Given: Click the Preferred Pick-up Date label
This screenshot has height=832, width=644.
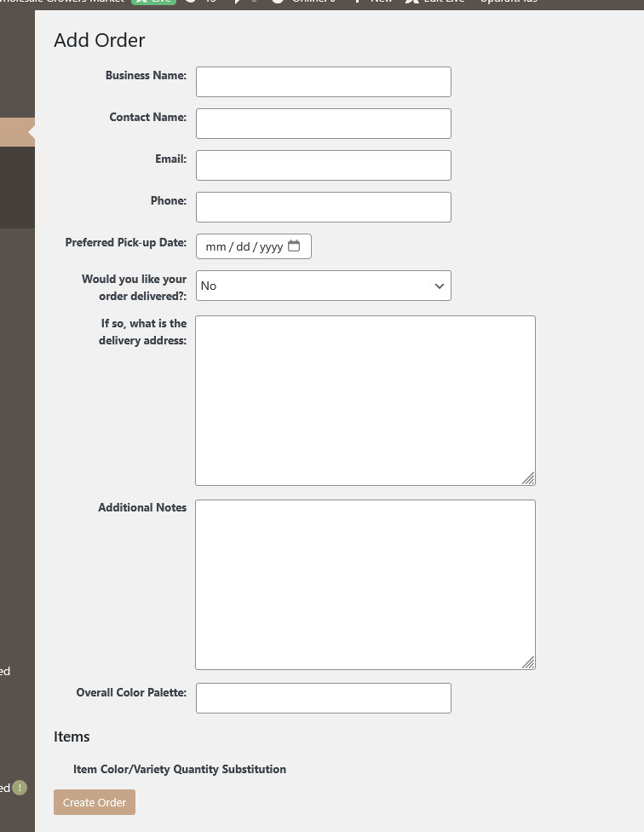Looking at the screenshot, I should point(125,243).
